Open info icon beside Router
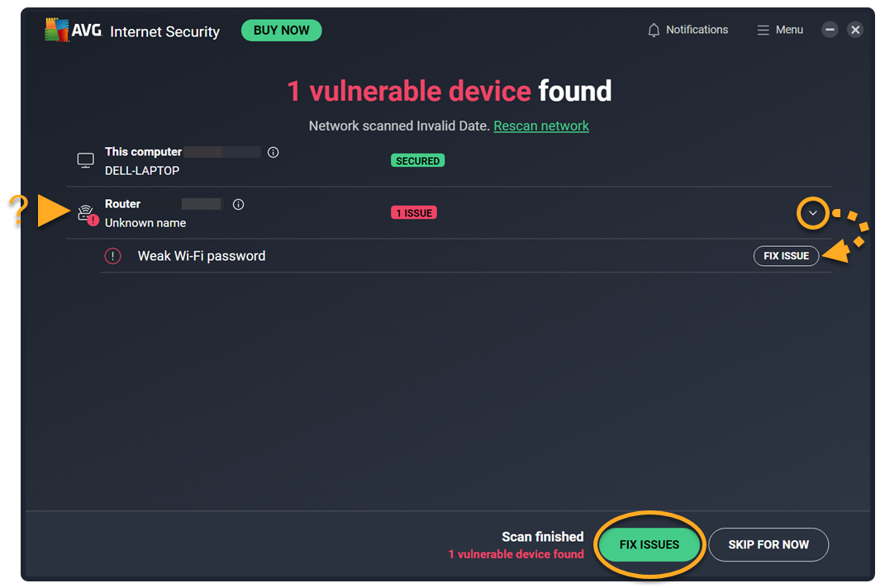 (239, 205)
